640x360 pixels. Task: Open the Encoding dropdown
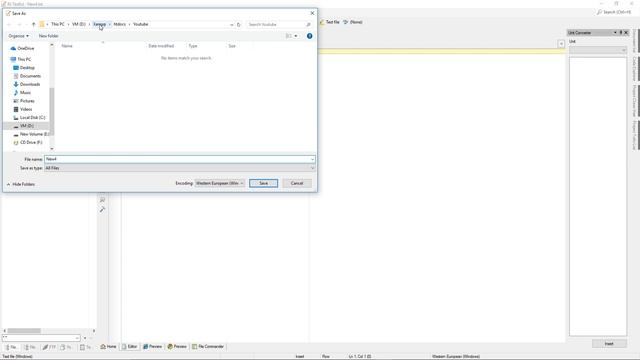pos(220,183)
